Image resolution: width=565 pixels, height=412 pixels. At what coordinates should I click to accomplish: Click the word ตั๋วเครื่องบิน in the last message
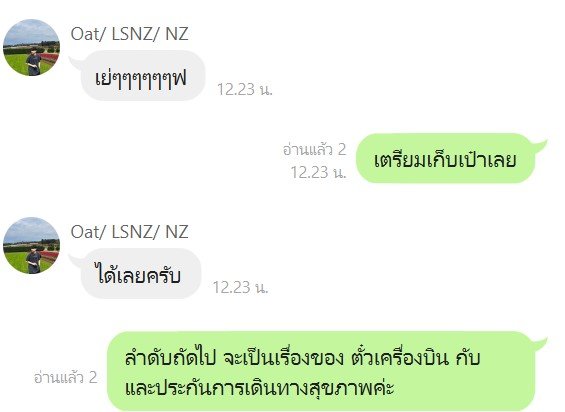click(x=400, y=358)
